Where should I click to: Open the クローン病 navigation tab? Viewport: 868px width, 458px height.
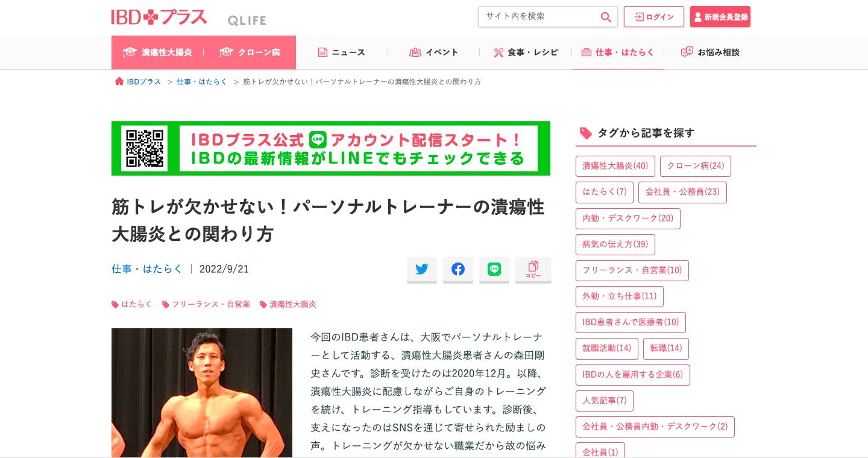coord(250,52)
